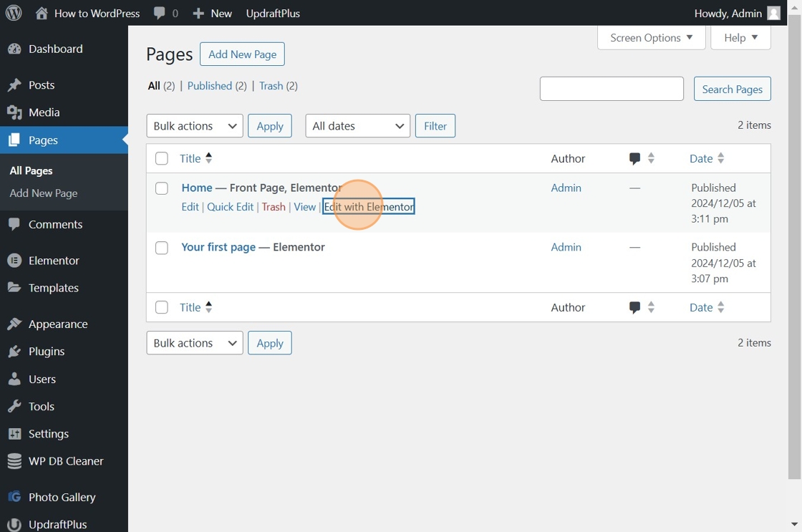This screenshot has height=532, width=802.
Task: Click the Settings sliders icon
Action: pyautogui.click(x=14, y=434)
